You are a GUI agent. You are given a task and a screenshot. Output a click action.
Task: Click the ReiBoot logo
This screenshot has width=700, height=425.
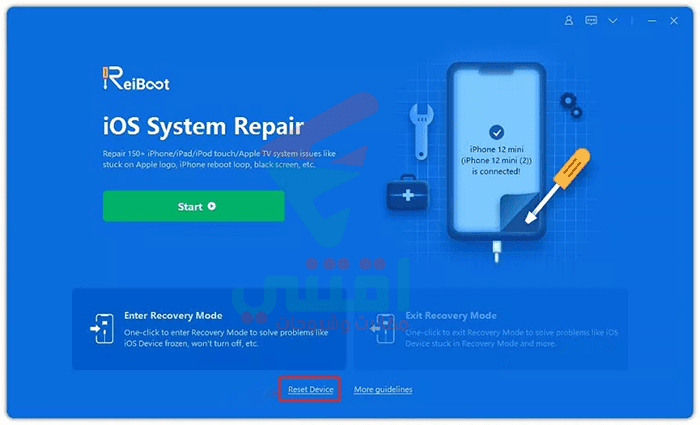click(136, 79)
